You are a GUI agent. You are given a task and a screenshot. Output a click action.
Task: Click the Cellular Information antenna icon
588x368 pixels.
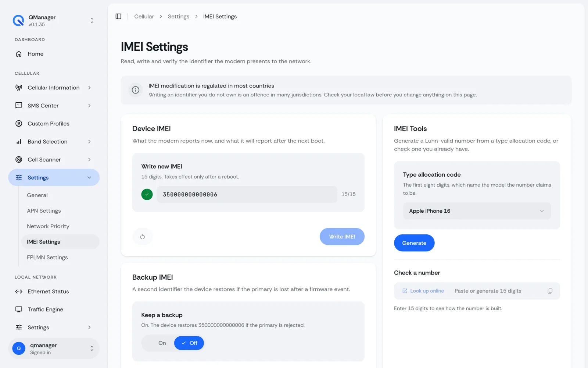point(19,88)
